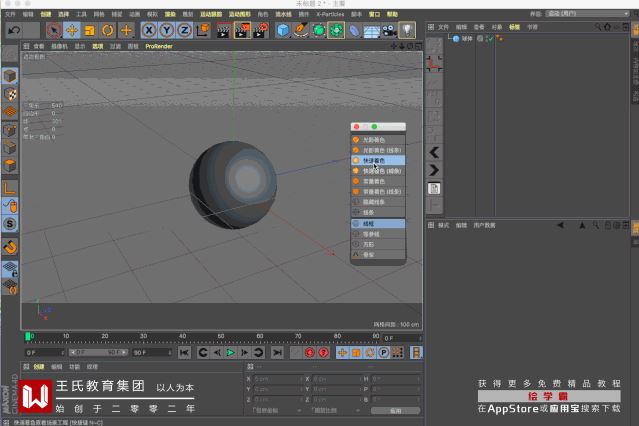Toggle Autokeying red button
The height and width of the screenshot is (426, 639).
tap(324, 353)
